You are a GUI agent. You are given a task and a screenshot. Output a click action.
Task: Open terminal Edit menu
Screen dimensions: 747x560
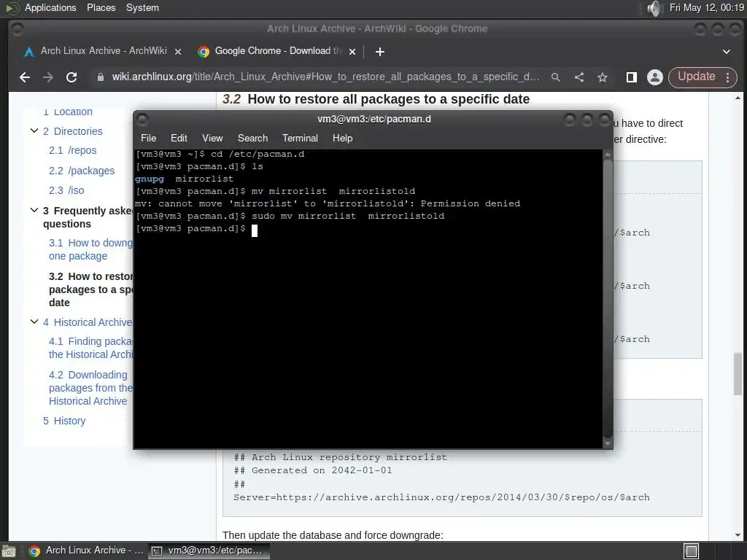(x=179, y=138)
